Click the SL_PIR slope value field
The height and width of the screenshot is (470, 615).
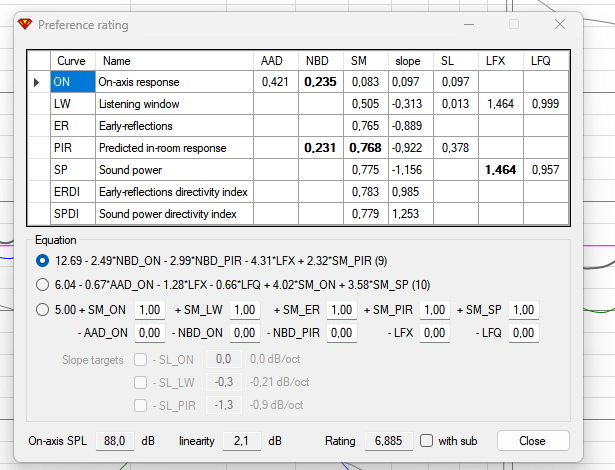pos(224,405)
